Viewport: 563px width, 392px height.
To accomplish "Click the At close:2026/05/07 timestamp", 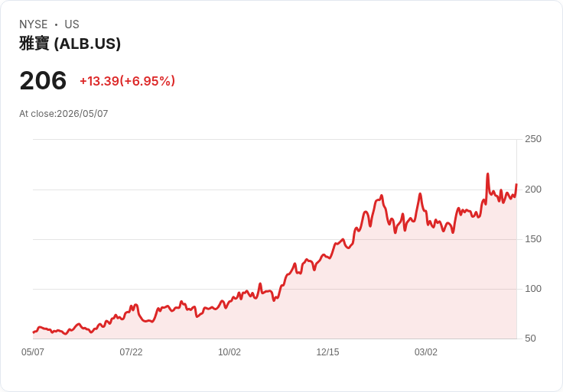I will (63, 114).
